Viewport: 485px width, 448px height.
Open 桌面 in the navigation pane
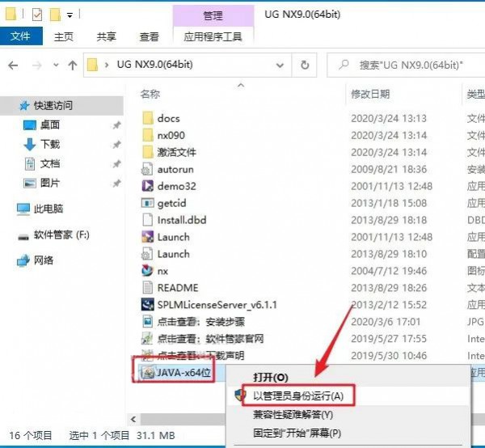pyautogui.click(x=50, y=125)
